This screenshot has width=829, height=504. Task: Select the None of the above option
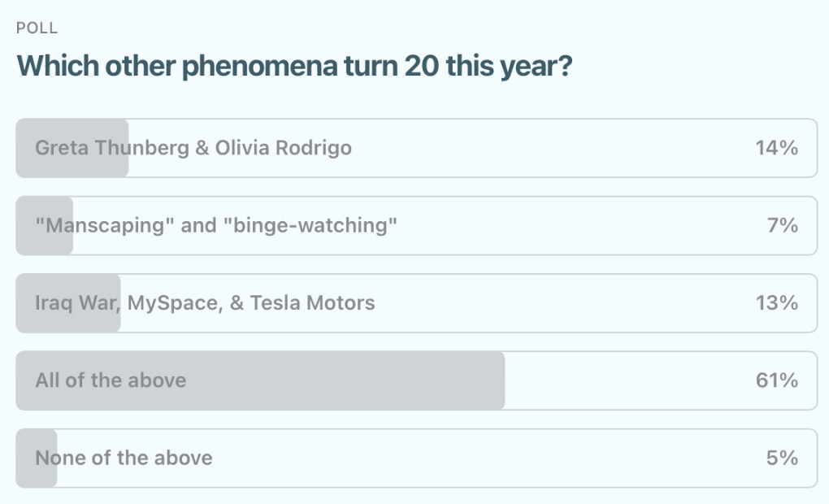[x=417, y=458]
